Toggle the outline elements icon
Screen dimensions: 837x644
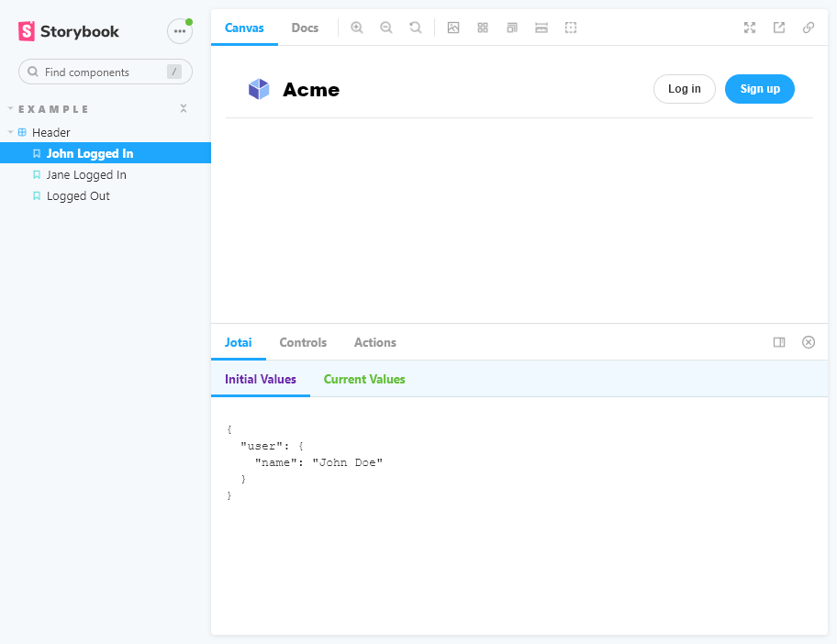point(570,28)
